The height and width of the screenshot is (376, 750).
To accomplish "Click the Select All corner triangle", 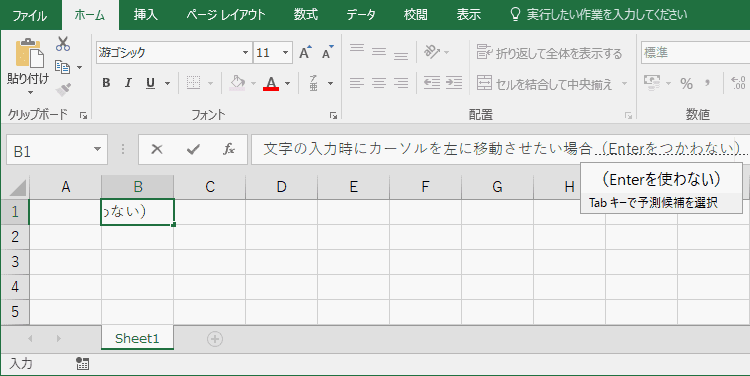I will 17,188.
